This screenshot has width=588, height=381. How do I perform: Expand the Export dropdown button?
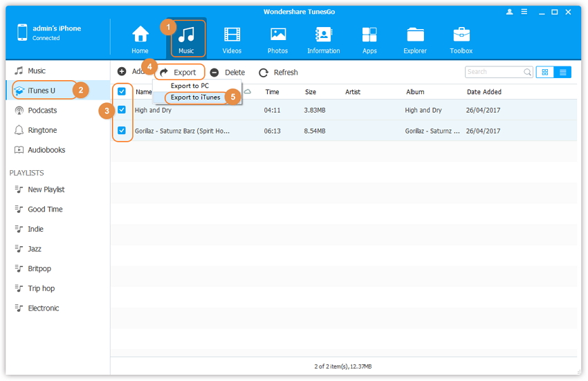point(178,72)
